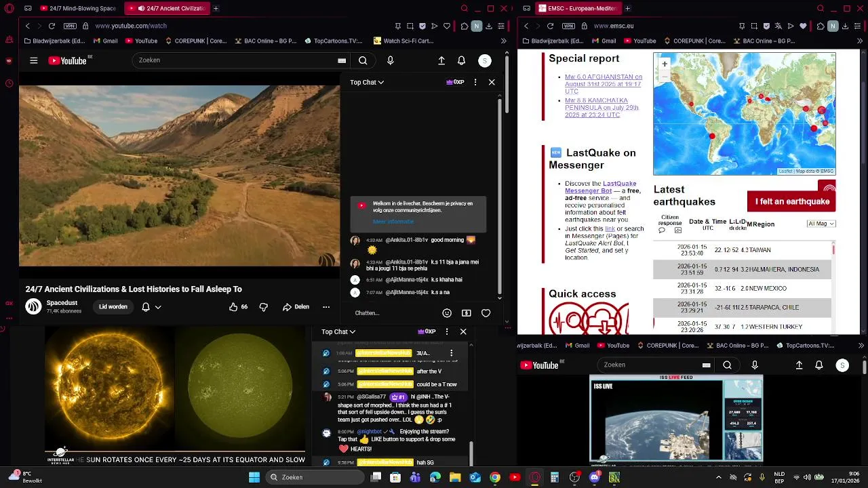This screenshot has height=488, width=868.
Task: Click the upper chat panel scrollbar
Action: click(x=500, y=197)
